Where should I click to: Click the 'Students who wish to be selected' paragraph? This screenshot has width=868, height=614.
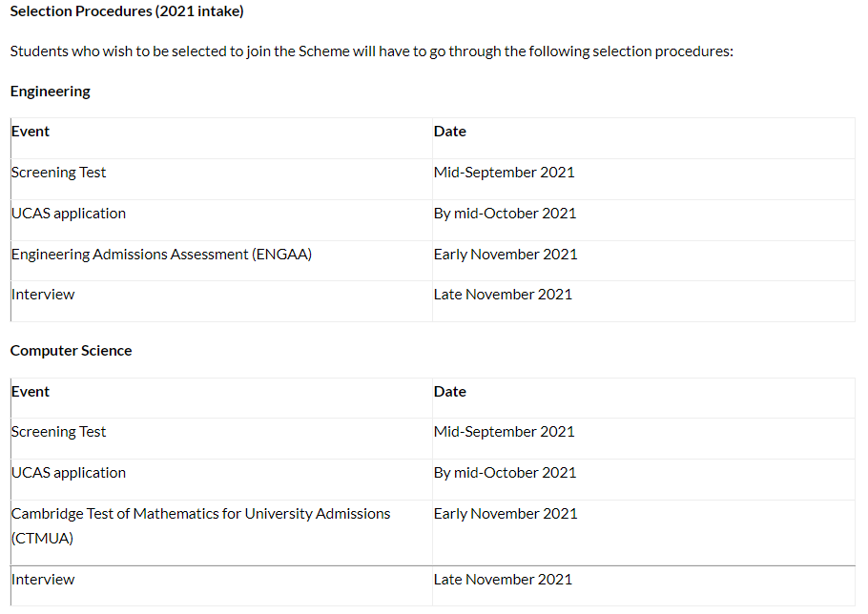371,51
